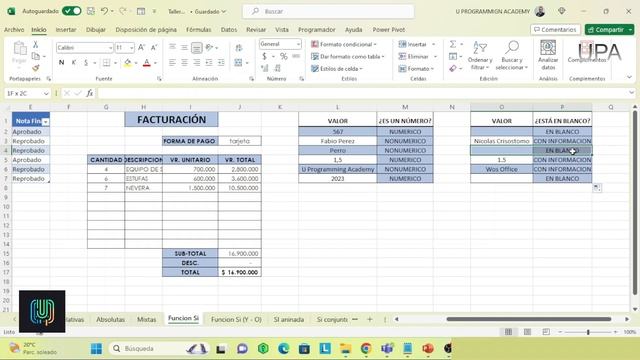Click the Page Layout view icon
The height and width of the screenshot is (360, 640).
[x=527, y=332]
